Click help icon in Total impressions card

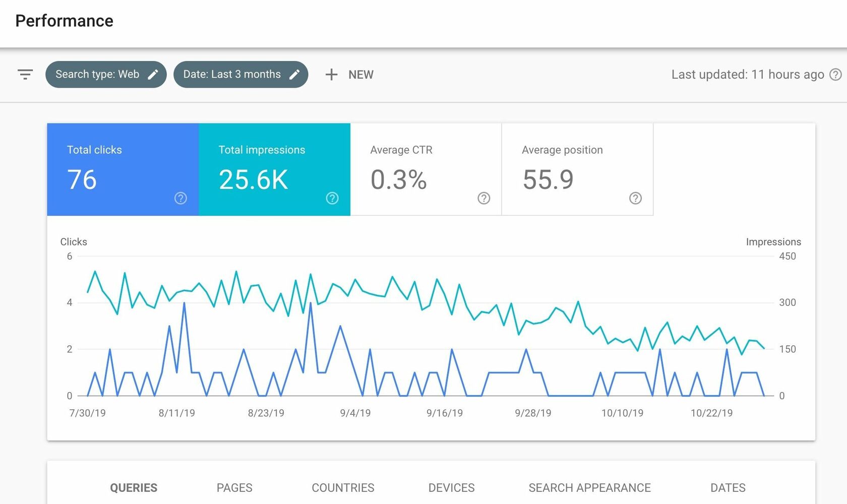coord(332,198)
